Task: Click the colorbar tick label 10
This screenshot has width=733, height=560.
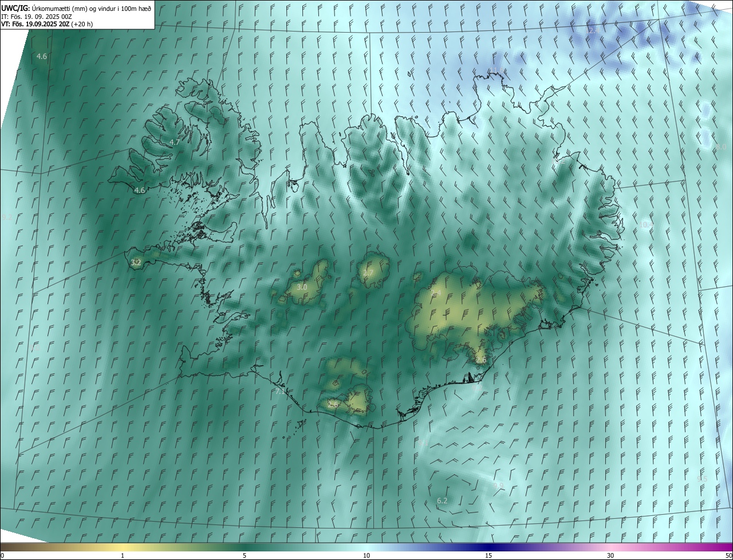Action: click(366, 555)
